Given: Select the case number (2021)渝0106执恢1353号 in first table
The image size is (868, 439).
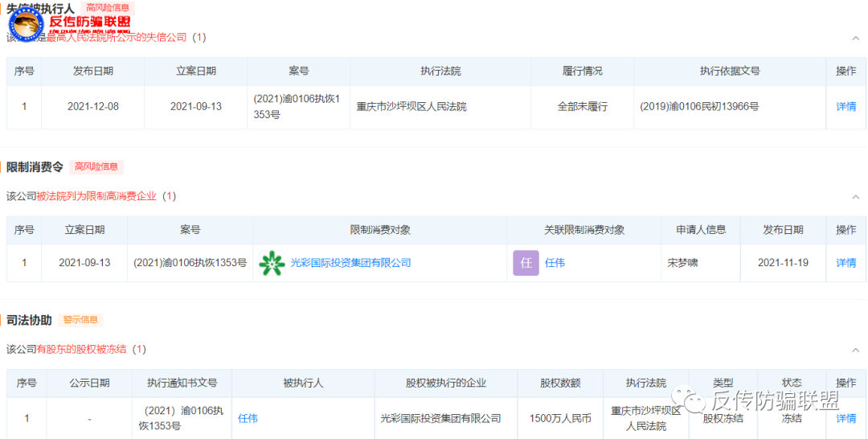Looking at the screenshot, I should (297, 107).
